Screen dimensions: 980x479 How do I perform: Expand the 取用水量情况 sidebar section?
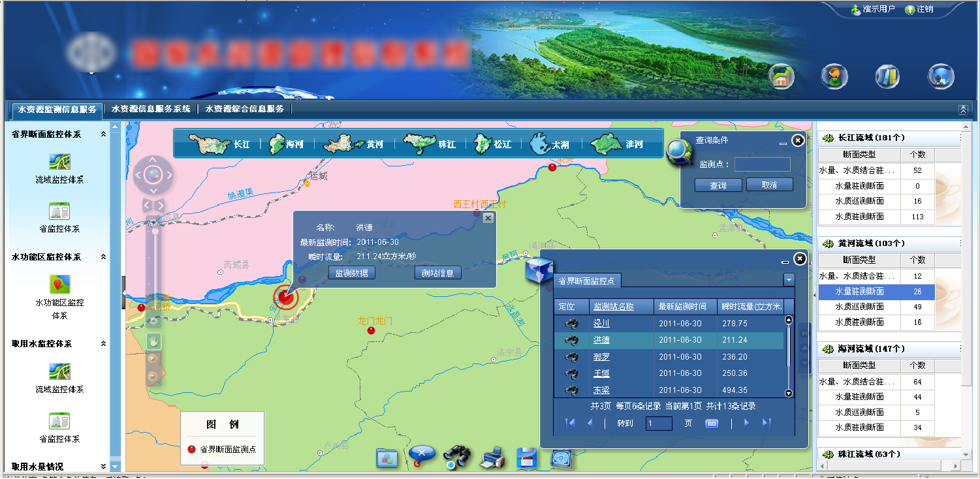point(103,467)
